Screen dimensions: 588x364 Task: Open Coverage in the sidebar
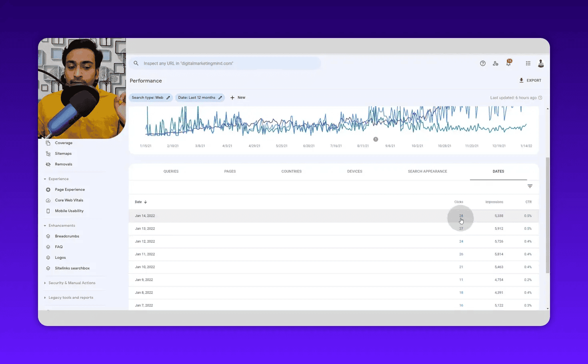tap(64, 143)
